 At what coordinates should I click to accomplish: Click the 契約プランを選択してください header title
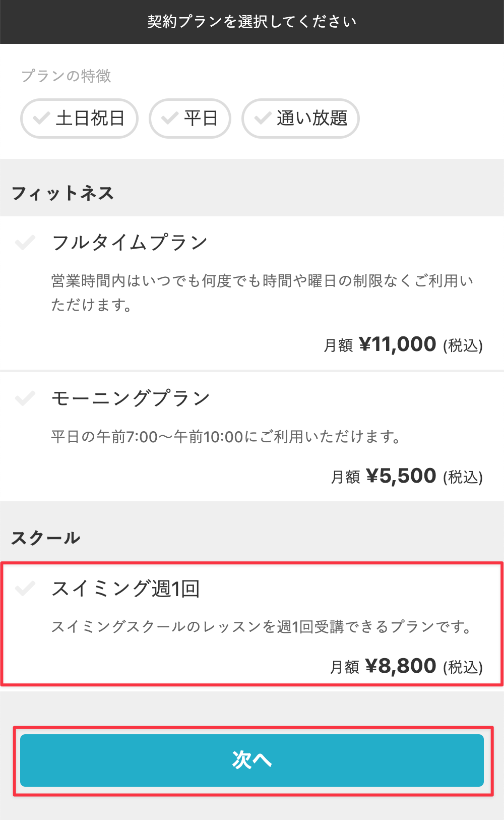[x=252, y=22]
